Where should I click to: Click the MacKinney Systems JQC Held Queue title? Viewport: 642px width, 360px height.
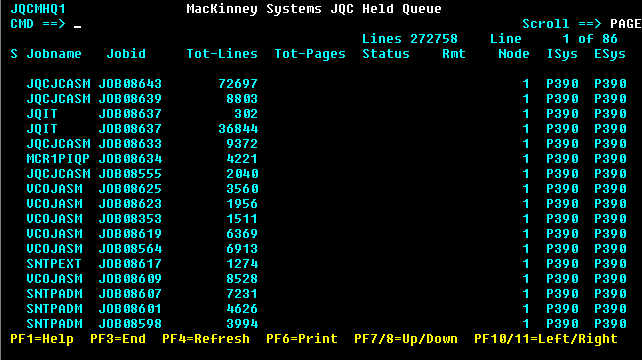click(314, 9)
